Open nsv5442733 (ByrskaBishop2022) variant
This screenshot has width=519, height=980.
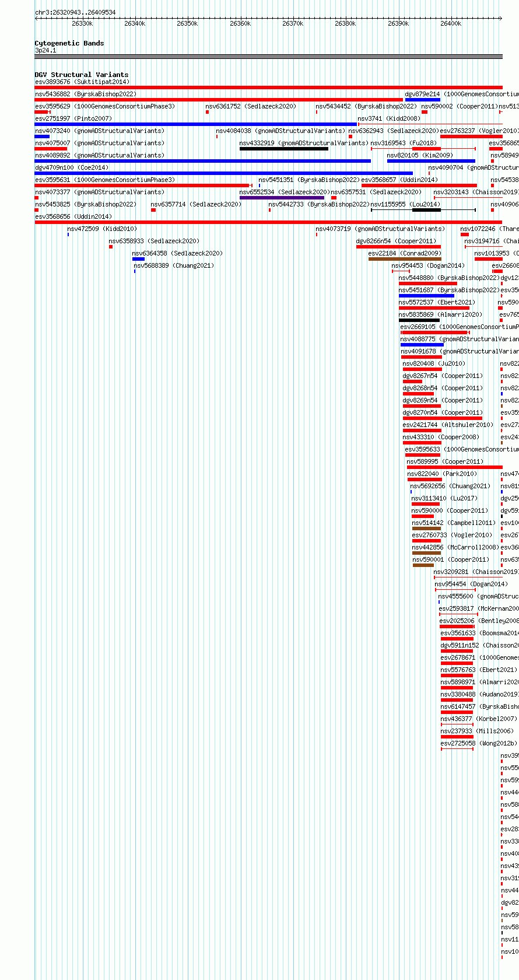[319, 205]
